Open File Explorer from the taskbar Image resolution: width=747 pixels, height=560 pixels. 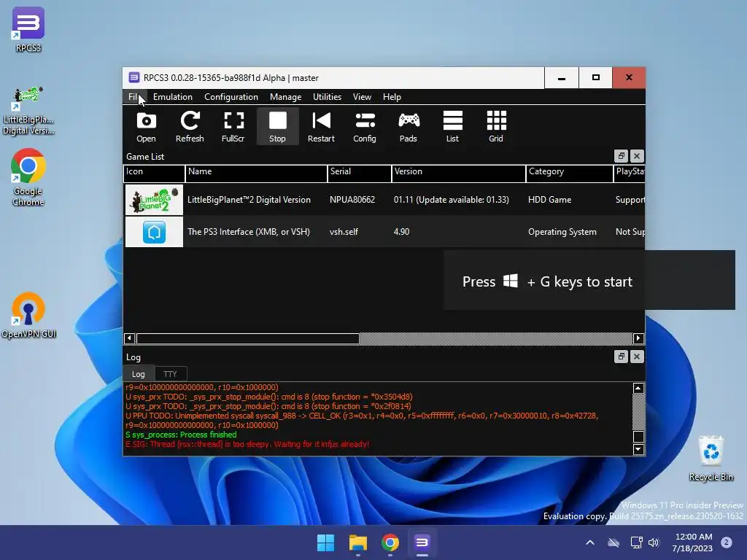click(357, 542)
